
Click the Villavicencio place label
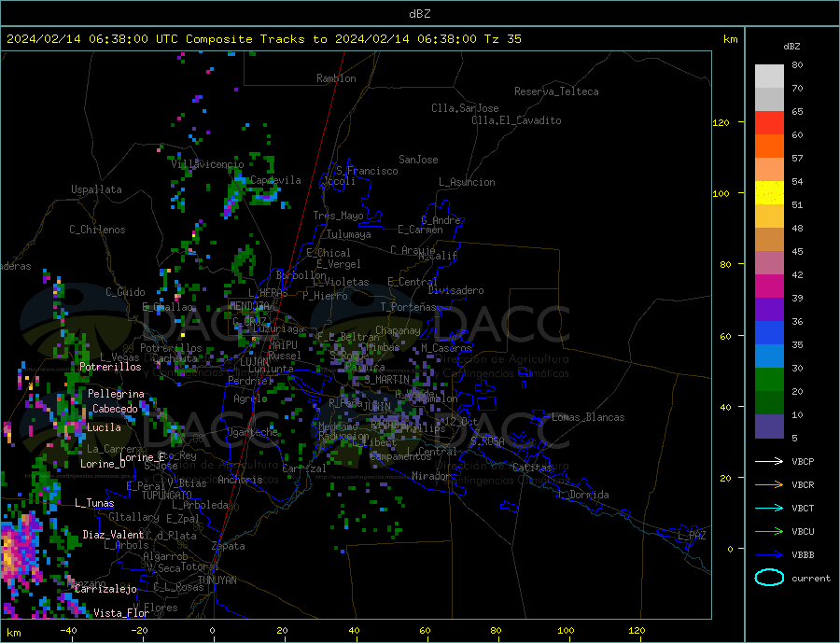coord(207,164)
